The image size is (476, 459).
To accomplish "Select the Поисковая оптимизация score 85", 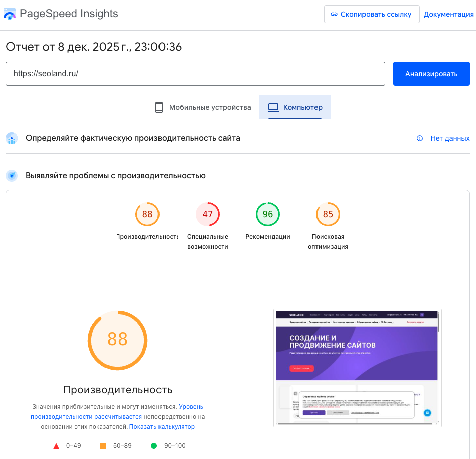I will pos(328,214).
